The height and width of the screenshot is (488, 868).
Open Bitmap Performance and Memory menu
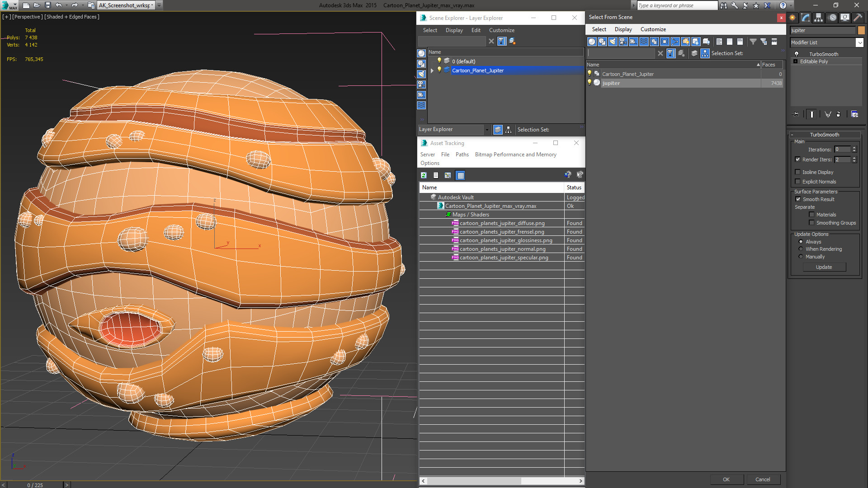(x=515, y=155)
